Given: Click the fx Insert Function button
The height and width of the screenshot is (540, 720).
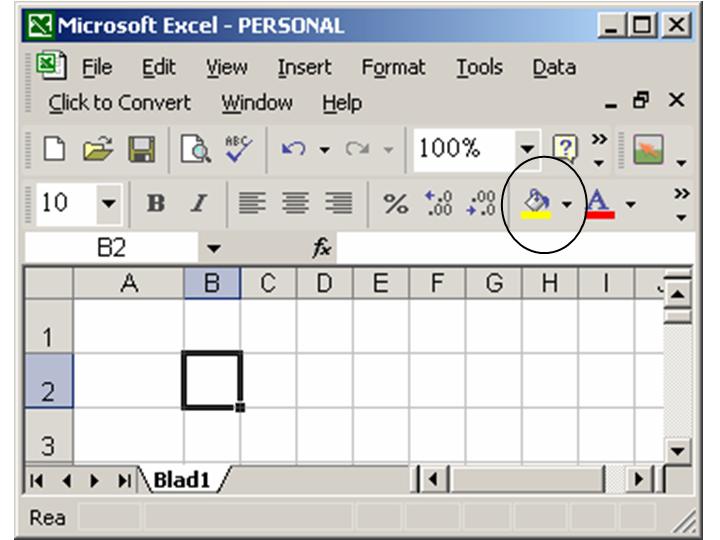Looking at the screenshot, I should 321,248.
